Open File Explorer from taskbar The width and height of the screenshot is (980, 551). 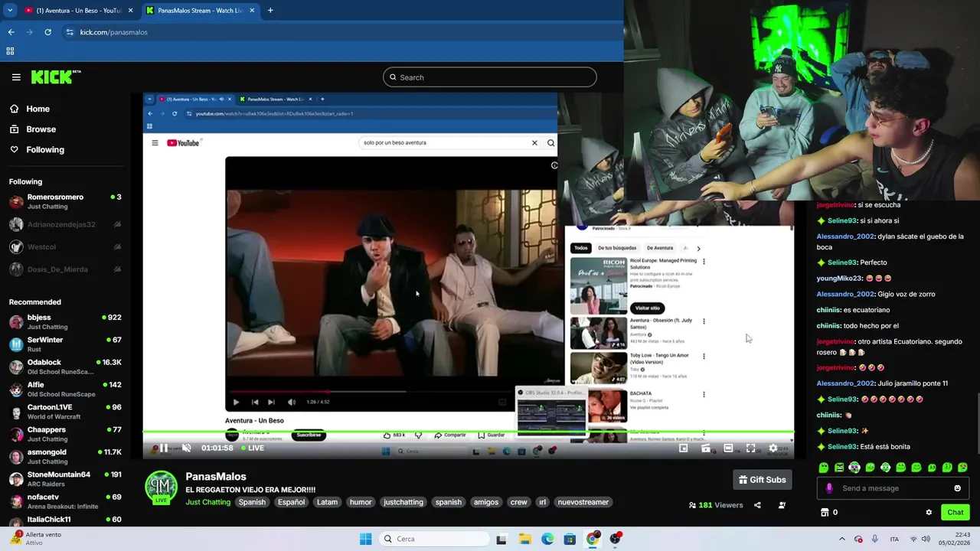click(x=524, y=539)
